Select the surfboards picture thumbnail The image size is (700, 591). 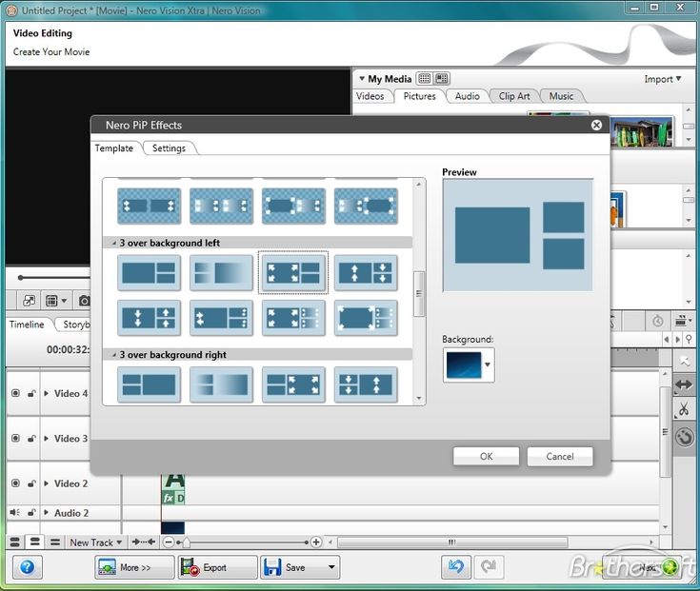pos(643,132)
